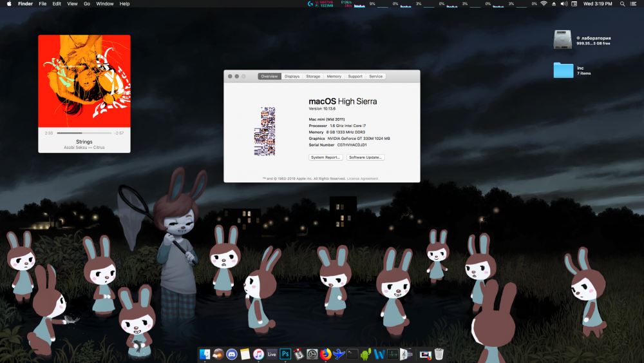Open iTunes from the Dock
644x363 pixels.
pos(258,354)
